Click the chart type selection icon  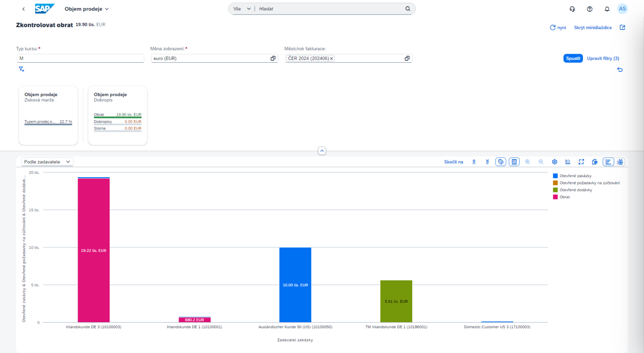coord(568,162)
